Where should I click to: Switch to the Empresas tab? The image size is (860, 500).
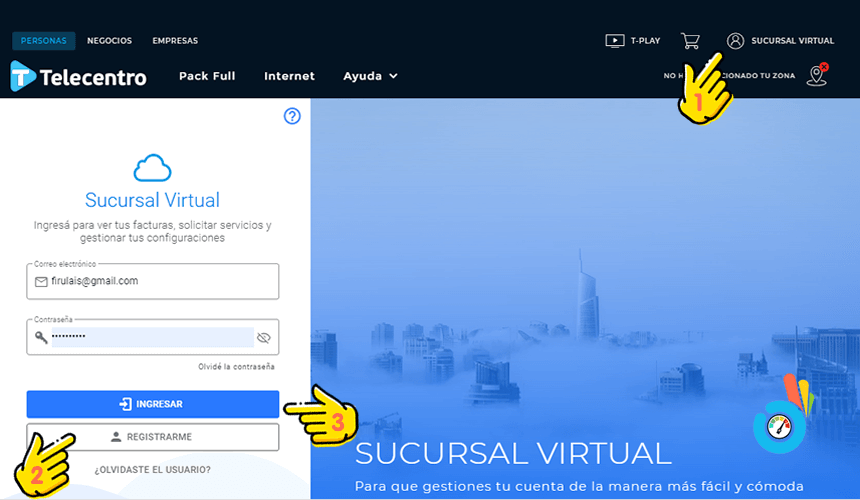coord(176,41)
